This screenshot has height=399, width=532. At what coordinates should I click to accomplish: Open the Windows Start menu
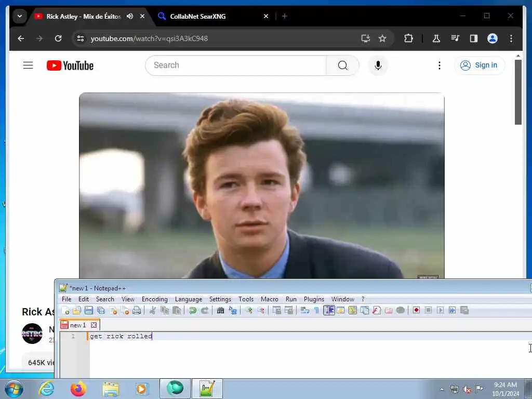pos(14,389)
